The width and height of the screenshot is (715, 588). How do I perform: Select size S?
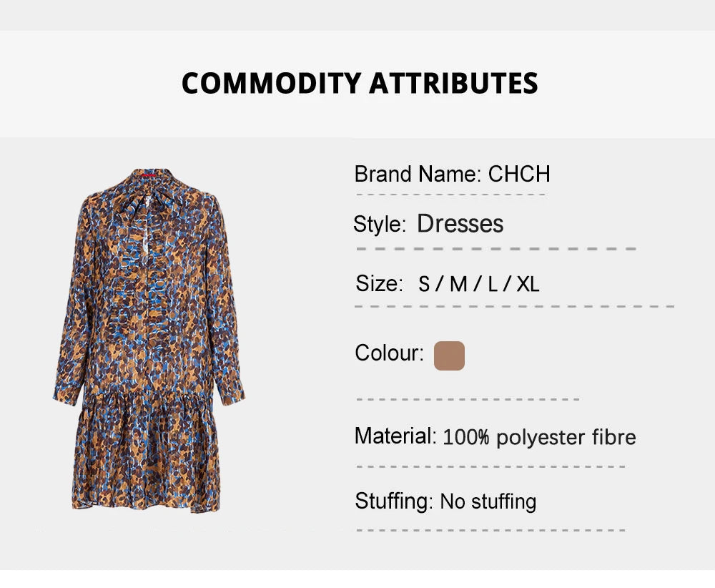coord(425,284)
